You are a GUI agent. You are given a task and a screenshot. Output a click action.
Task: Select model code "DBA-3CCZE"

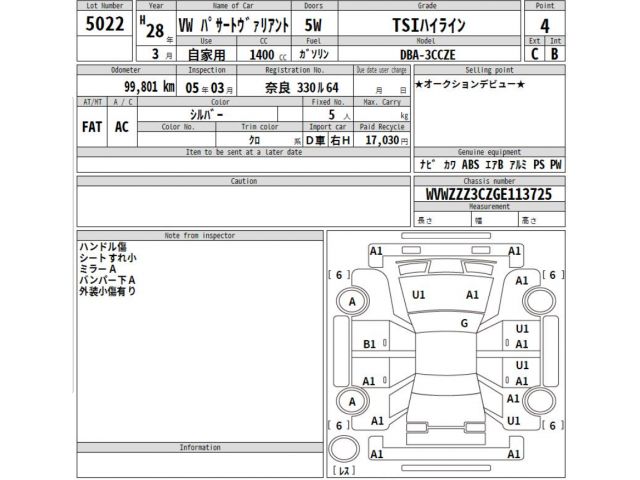pyautogui.click(x=427, y=55)
